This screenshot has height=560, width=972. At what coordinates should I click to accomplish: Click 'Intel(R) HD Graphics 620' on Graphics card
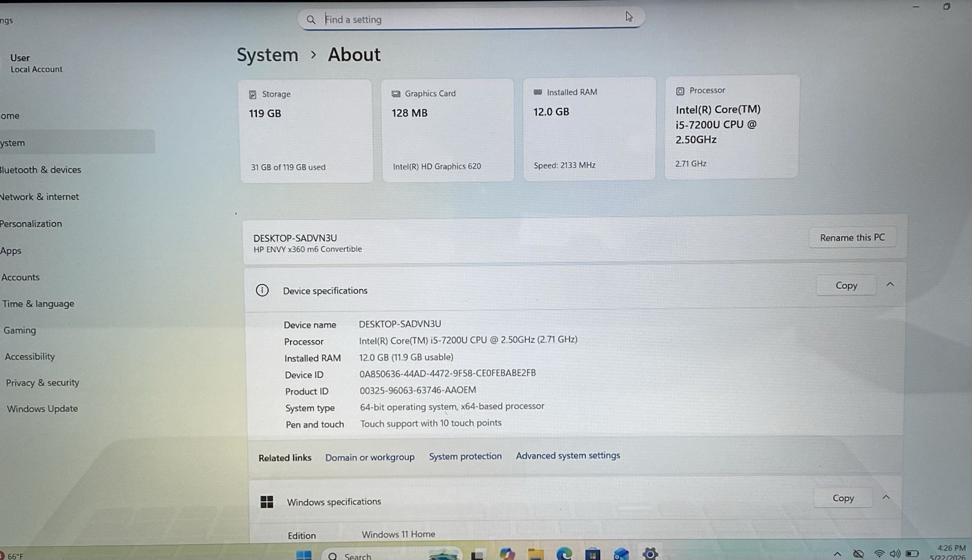click(437, 166)
